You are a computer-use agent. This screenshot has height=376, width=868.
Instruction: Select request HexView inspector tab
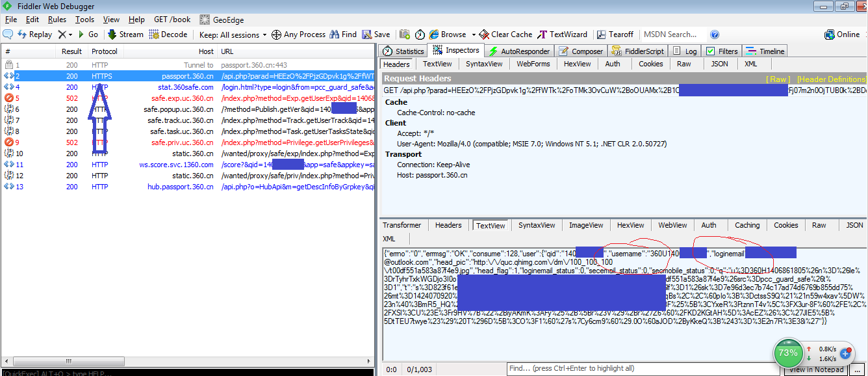578,64
